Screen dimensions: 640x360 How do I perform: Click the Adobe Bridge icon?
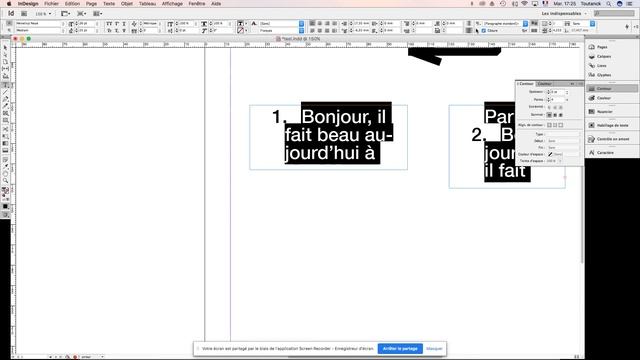coord(24,13)
